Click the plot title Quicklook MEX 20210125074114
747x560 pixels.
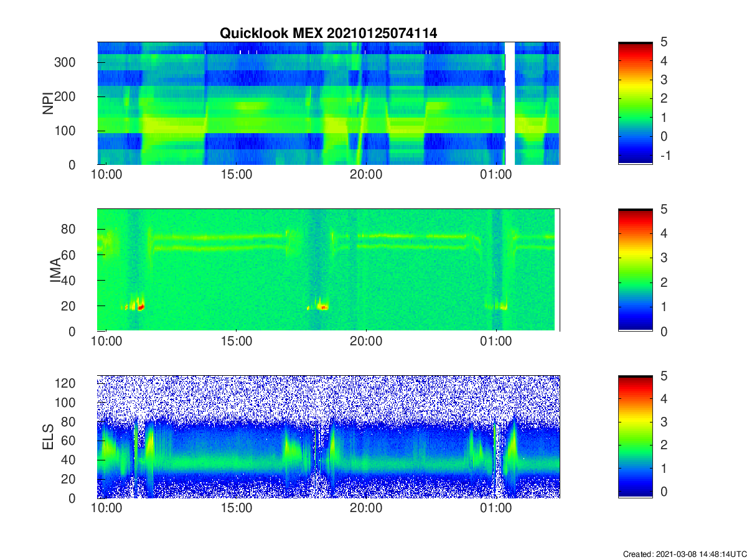tap(328, 34)
